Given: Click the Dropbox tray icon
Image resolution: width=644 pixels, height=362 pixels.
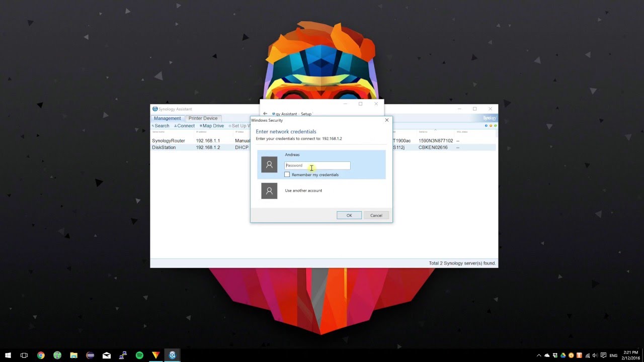Looking at the screenshot, I should coord(555,355).
